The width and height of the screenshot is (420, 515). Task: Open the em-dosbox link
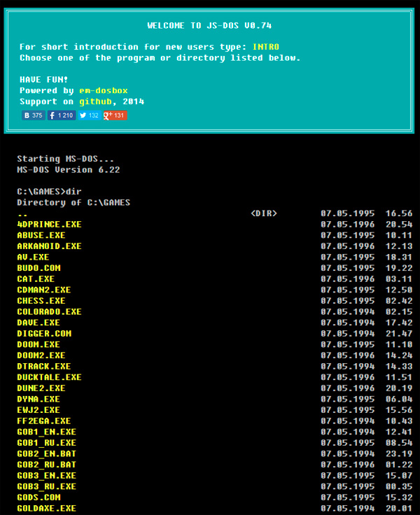pyautogui.click(x=104, y=91)
